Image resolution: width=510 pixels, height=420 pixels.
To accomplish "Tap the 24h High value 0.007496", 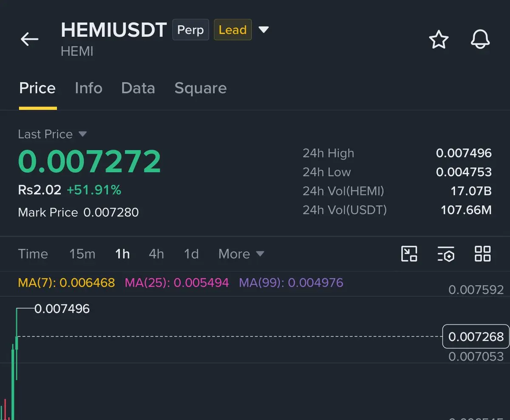I will [x=464, y=153].
